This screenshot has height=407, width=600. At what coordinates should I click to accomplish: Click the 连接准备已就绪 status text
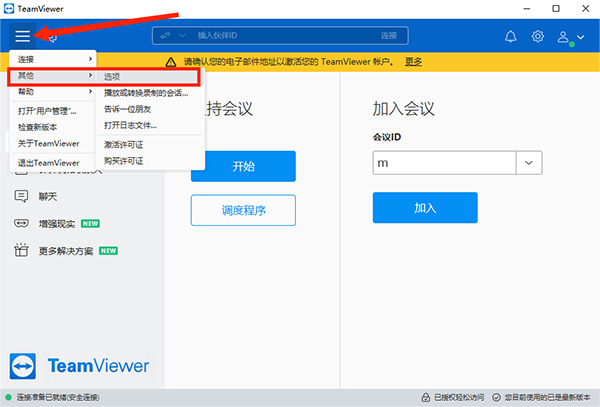[x=58, y=397]
